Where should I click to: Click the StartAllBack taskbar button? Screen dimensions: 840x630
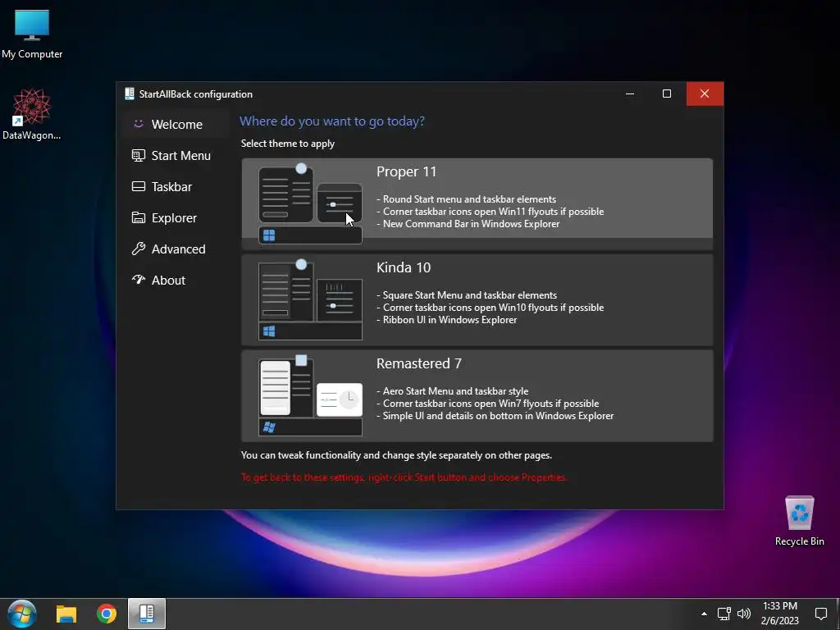coord(147,614)
